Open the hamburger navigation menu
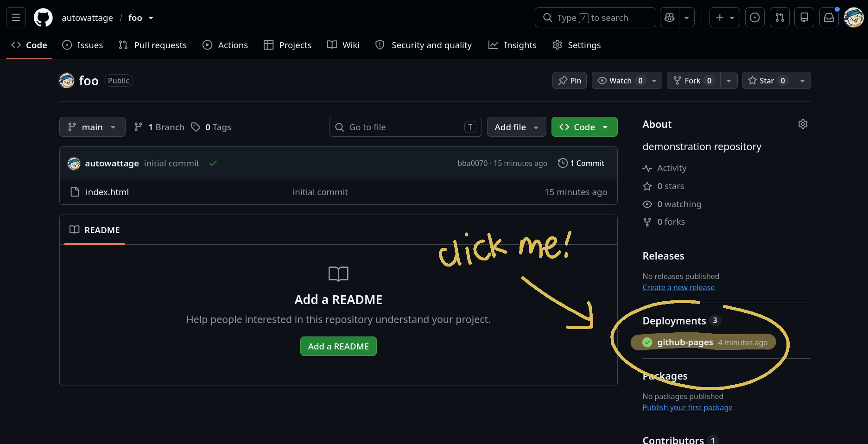Screen dimensions: 868x444 coord(16,18)
